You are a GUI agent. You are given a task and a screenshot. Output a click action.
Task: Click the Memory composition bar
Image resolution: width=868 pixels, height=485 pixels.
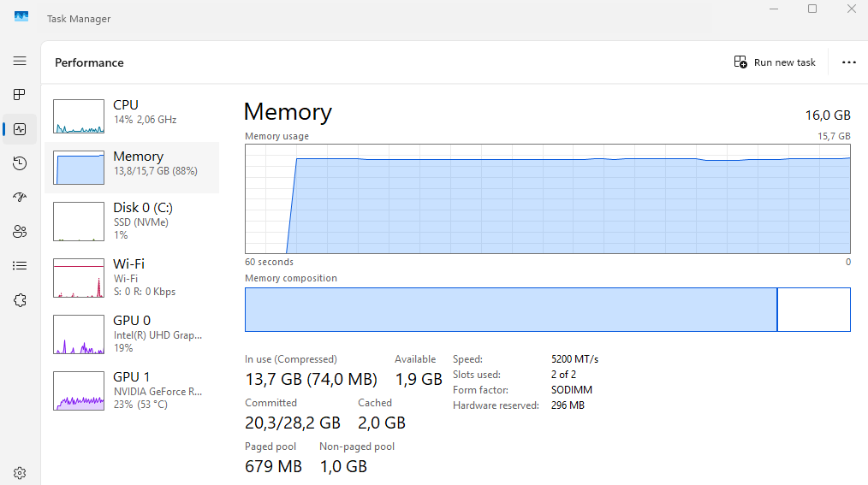(548, 310)
